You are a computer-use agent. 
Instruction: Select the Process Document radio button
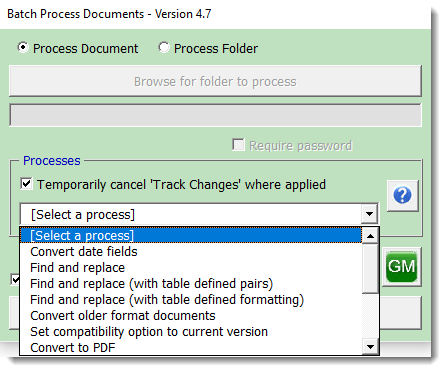point(23,48)
